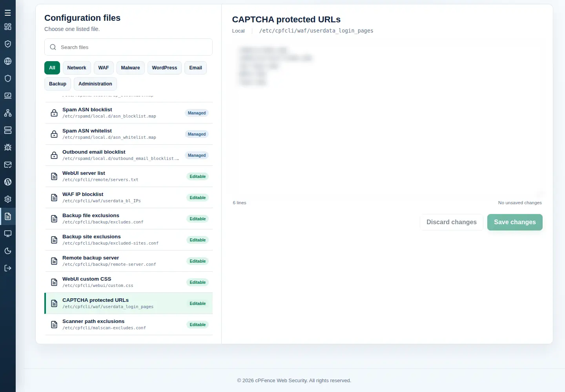Screen dimensions: 565x392
Task: Click the Managed badge on Outbound email blocklist
Action: [197, 155]
